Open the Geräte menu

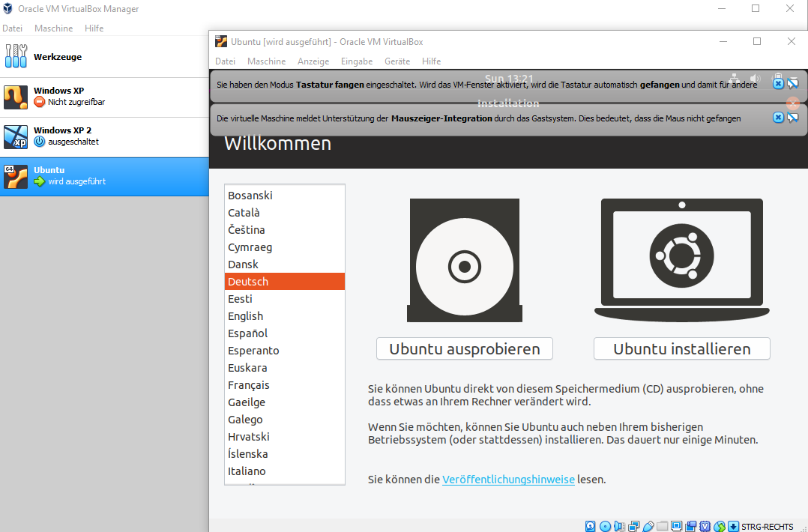(397, 61)
